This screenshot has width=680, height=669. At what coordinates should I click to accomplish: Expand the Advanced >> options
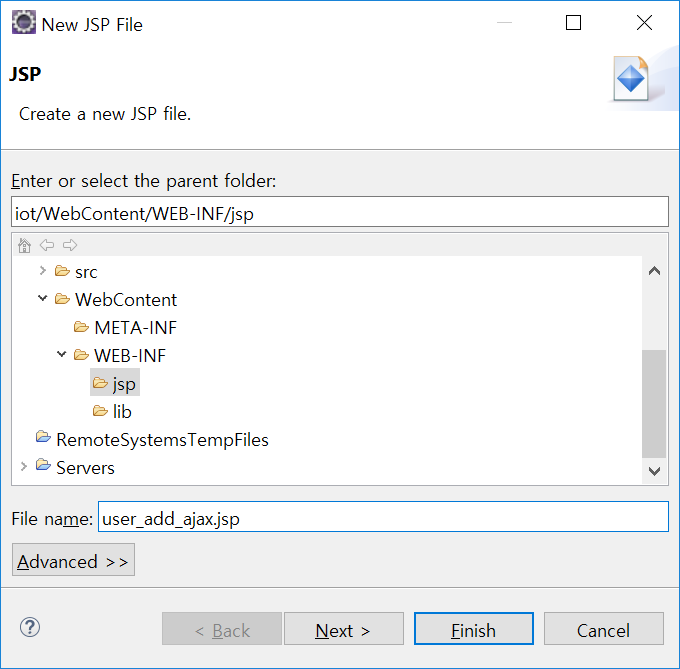(73, 560)
